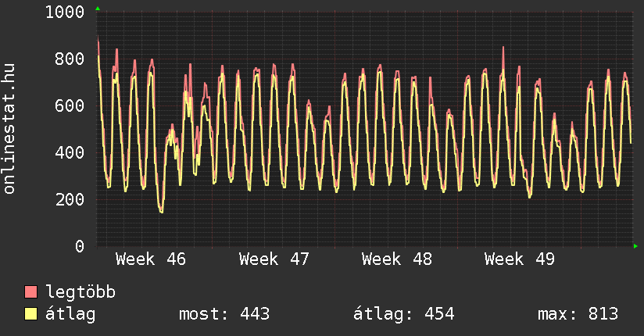
Task: Select the Week 47 axis label
Action: (x=274, y=259)
